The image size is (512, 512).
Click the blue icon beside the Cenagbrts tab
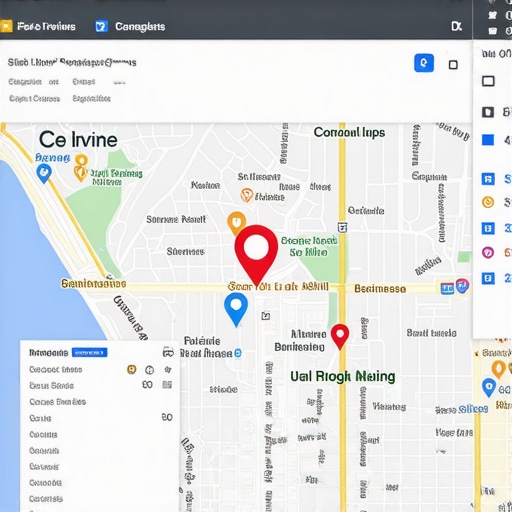tap(101, 26)
